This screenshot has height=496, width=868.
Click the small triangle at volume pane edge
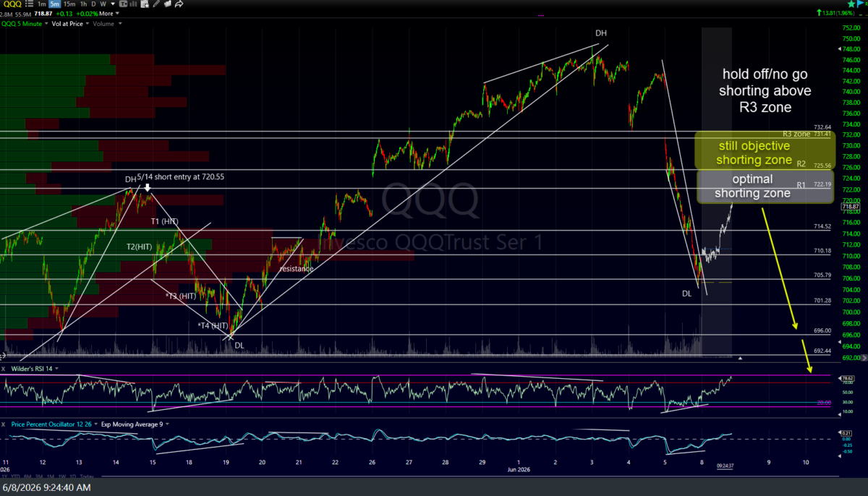tap(740, 358)
